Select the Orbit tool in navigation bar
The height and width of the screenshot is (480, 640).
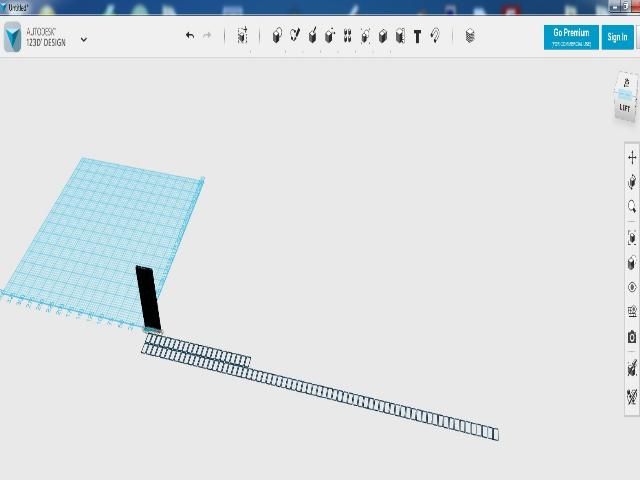point(632,182)
